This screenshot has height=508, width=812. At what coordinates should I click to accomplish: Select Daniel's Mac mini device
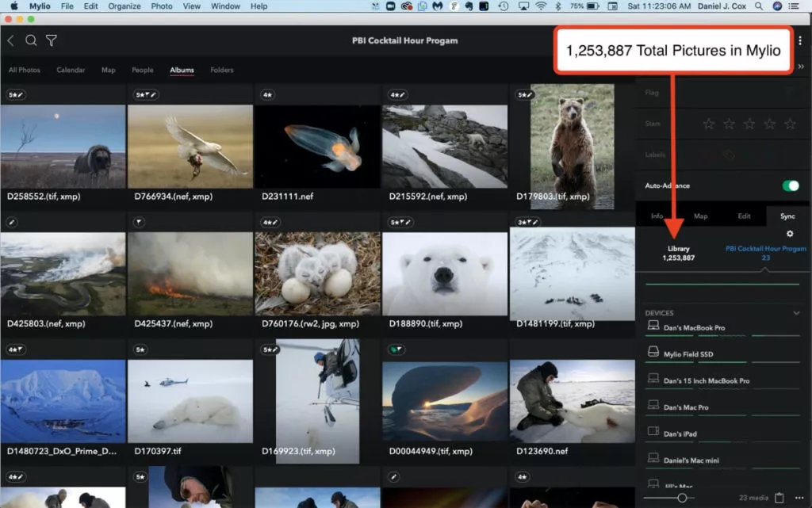point(723,460)
